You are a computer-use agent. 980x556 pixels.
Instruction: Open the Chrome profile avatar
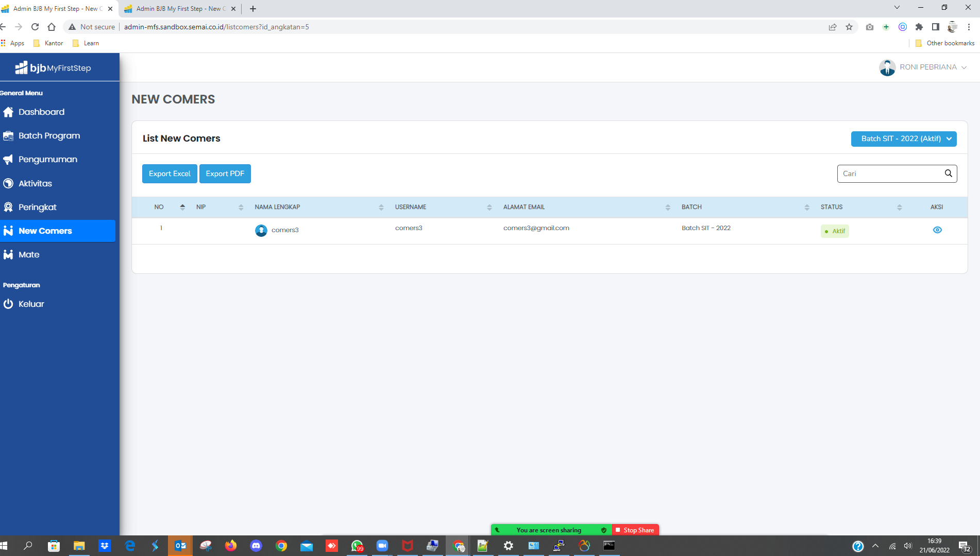(952, 27)
